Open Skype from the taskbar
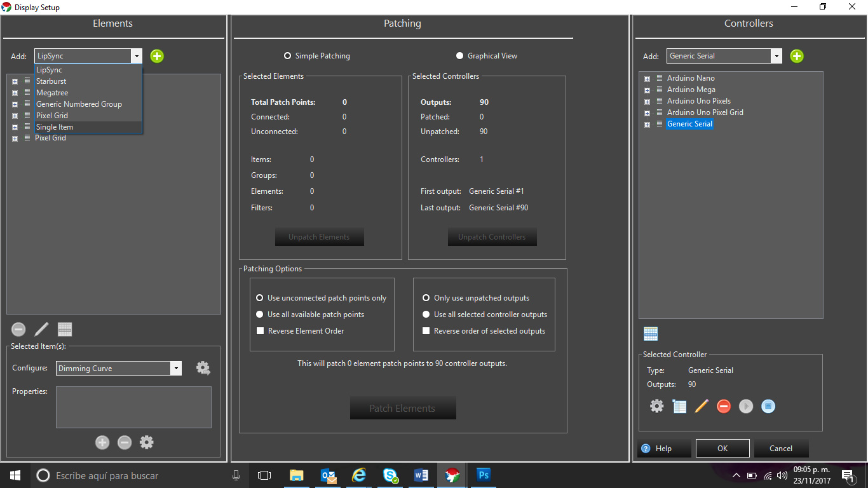The image size is (868, 488). tap(390, 475)
